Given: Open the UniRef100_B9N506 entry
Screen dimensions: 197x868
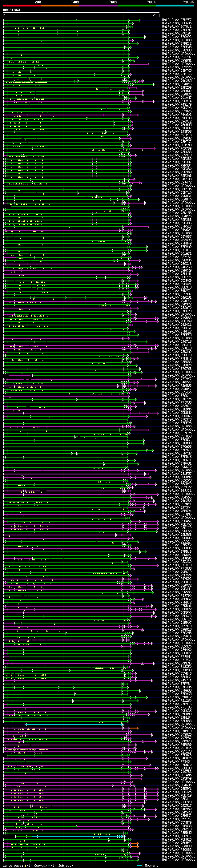Looking at the screenshot, I should coord(177,592).
